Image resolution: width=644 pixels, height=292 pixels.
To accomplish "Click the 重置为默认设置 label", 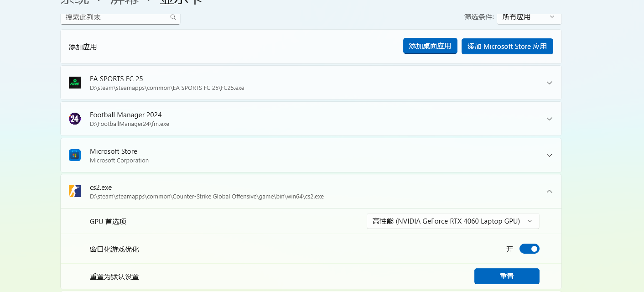I will pyautogui.click(x=114, y=277).
